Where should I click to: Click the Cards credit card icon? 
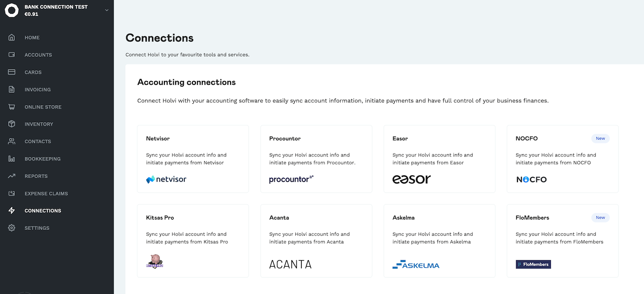[x=12, y=72]
